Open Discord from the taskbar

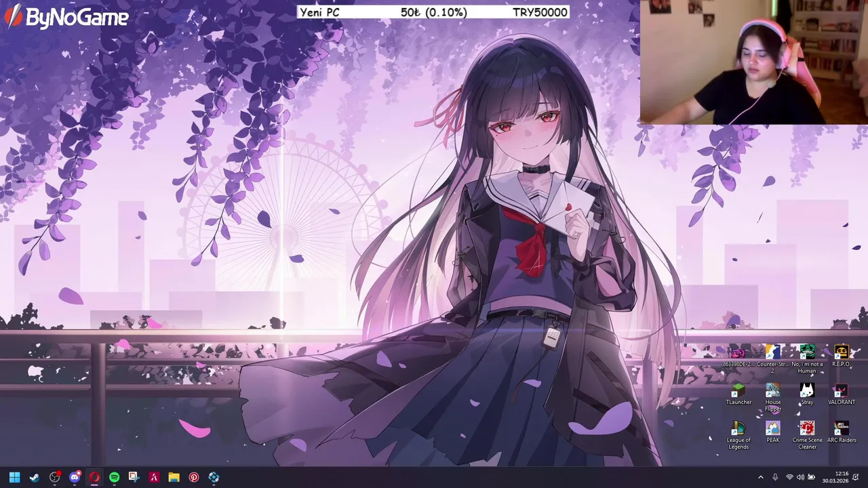tap(75, 477)
